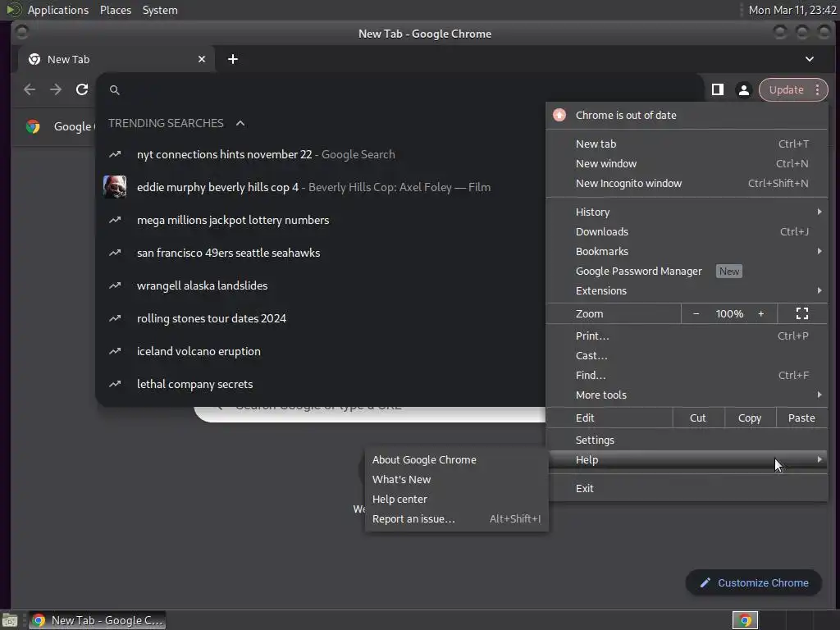Click the Chrome out-of-date warning icon
Screen dimensions: 840x630
559,115
